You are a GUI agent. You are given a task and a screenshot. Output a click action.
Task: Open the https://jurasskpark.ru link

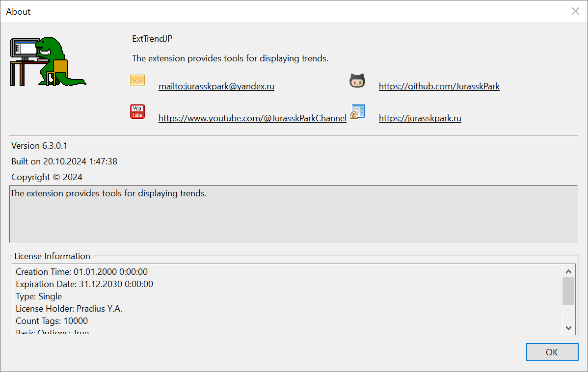pos(420,118)
